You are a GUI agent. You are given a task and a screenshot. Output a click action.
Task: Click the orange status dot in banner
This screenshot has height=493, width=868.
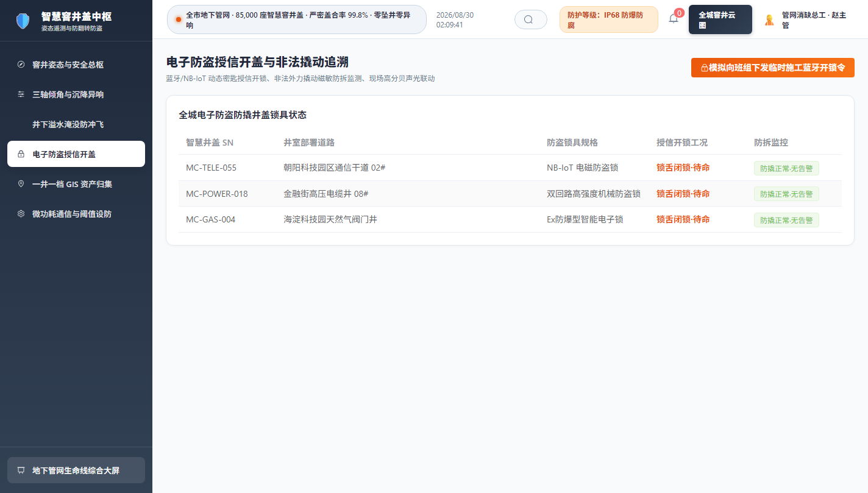coord(179,20)
